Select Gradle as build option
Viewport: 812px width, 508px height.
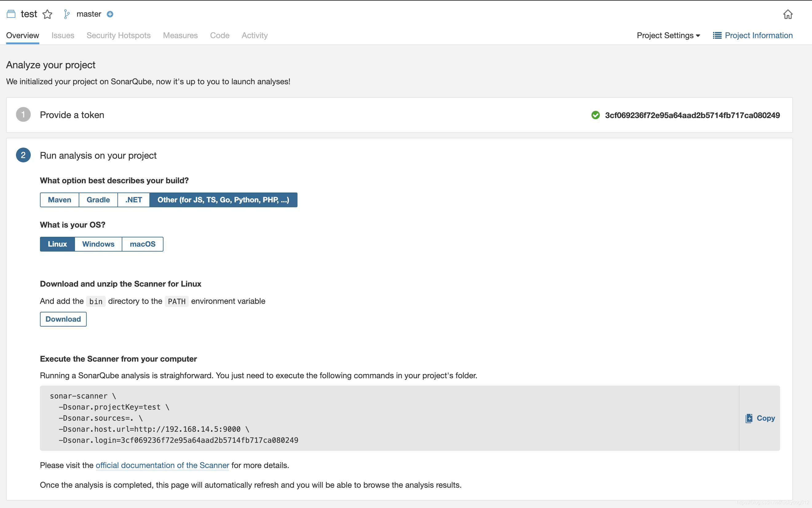[x=98, y=200]
